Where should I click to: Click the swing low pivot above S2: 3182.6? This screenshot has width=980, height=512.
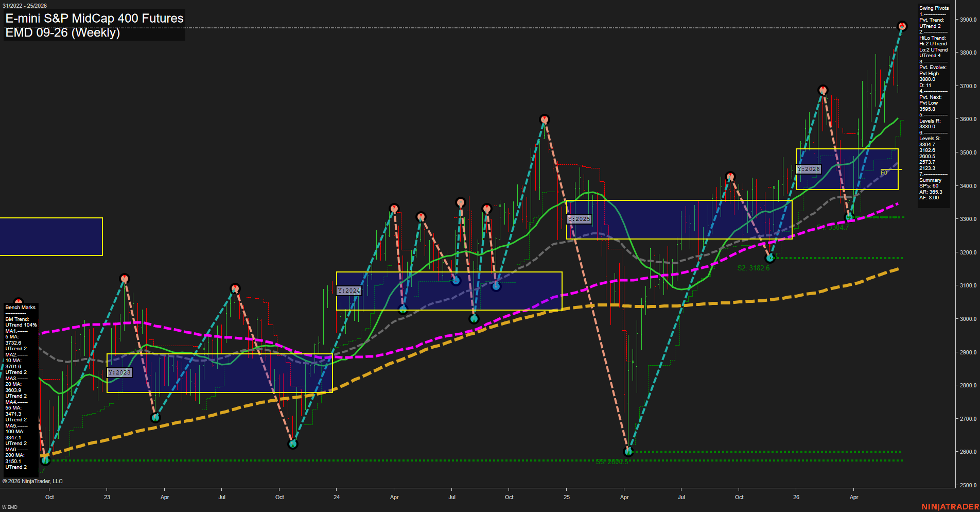click(x=770, y=258)
